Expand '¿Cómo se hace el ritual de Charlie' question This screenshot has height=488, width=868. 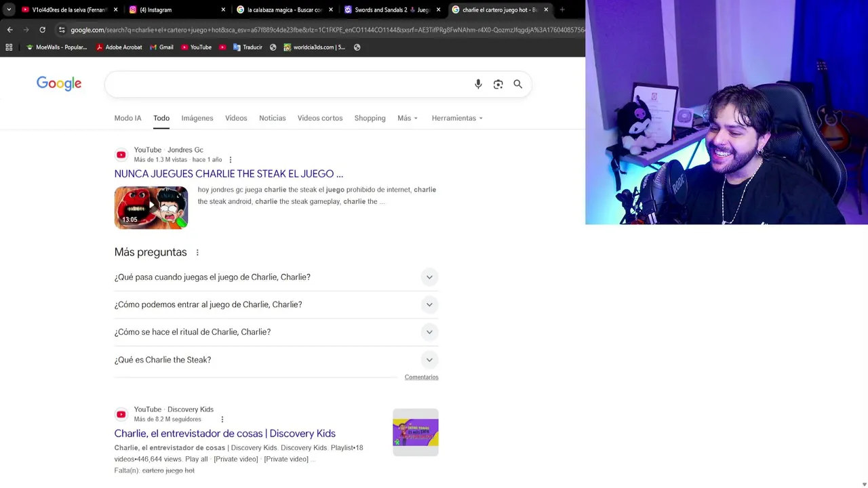pos(276,332)
